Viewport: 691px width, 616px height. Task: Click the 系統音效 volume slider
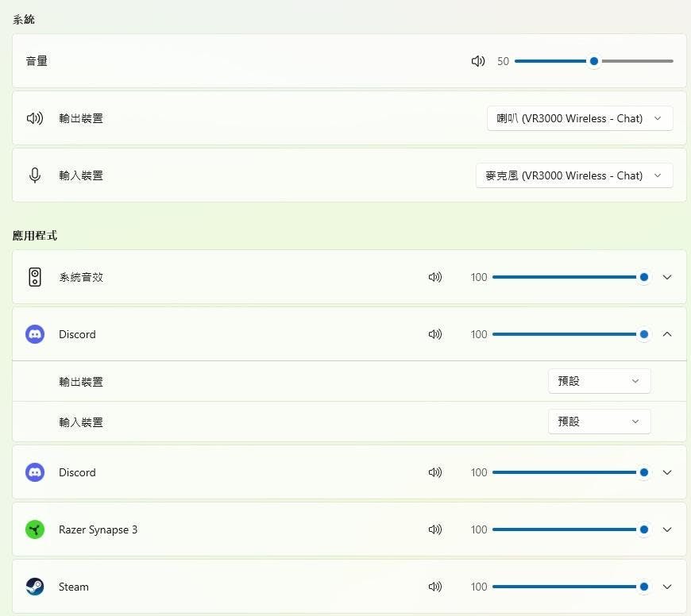tap(571, 277)
